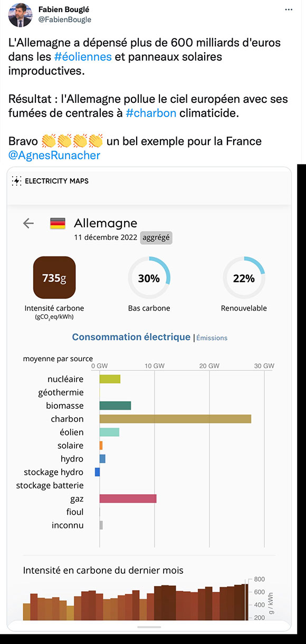Click the @FabienBougle handle
The height and width of the screenshot is (644, 306).
coord(65,20)
